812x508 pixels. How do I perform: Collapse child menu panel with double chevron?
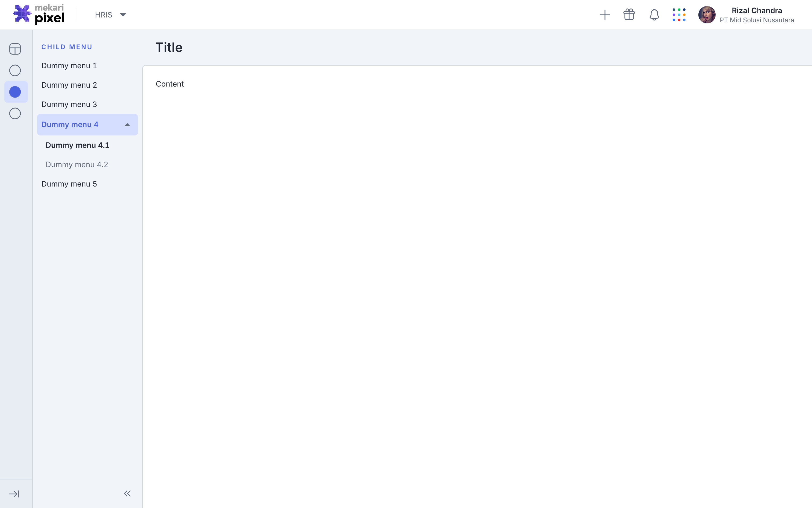pyautogui.click(x=127, y=493)
